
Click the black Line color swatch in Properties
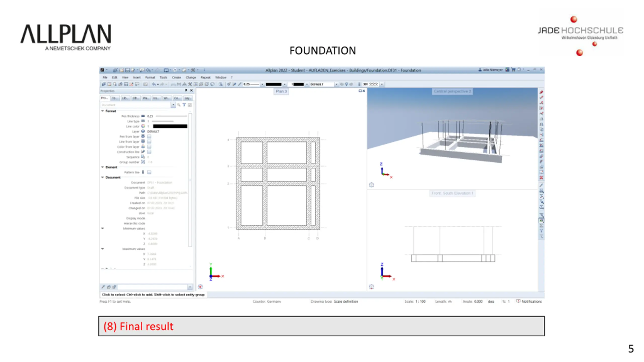[x=170, y=126]
